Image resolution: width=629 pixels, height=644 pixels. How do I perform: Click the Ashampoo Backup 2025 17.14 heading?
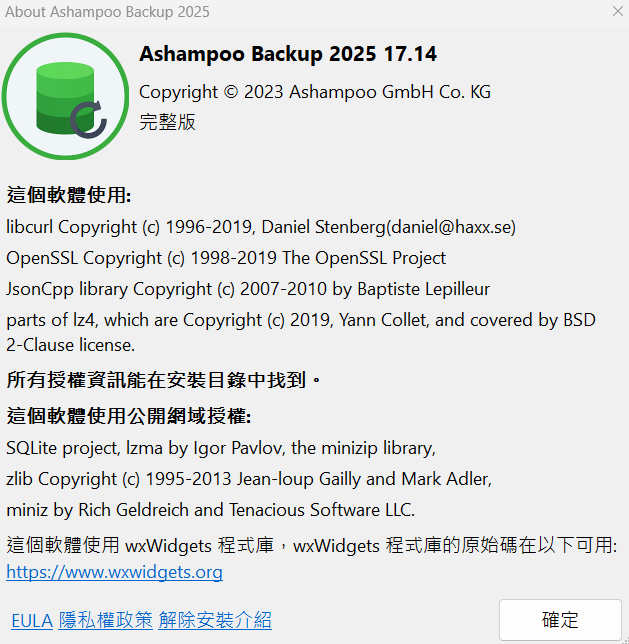click(x=288, y=54)
